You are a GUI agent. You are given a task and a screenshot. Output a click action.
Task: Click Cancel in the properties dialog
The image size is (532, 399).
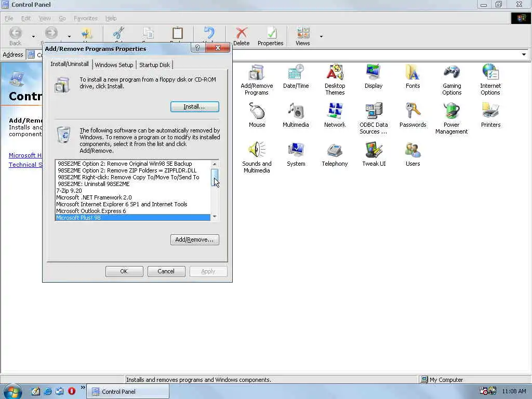coord(166,271)
